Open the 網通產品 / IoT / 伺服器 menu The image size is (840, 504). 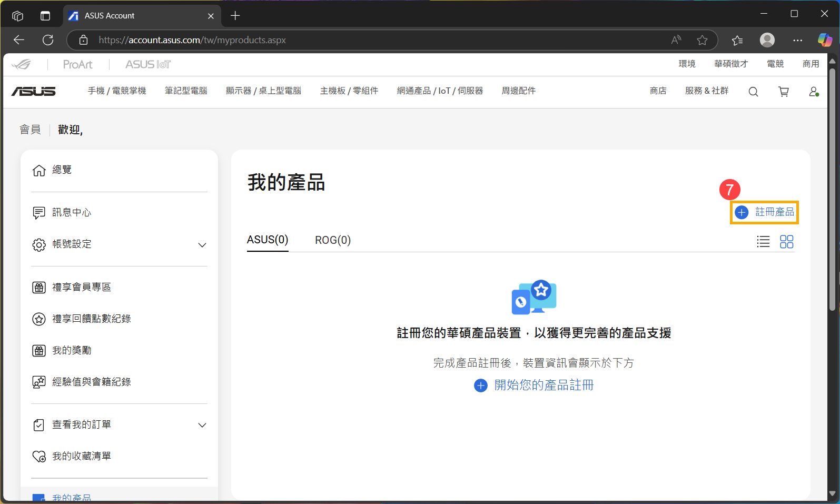440,91
